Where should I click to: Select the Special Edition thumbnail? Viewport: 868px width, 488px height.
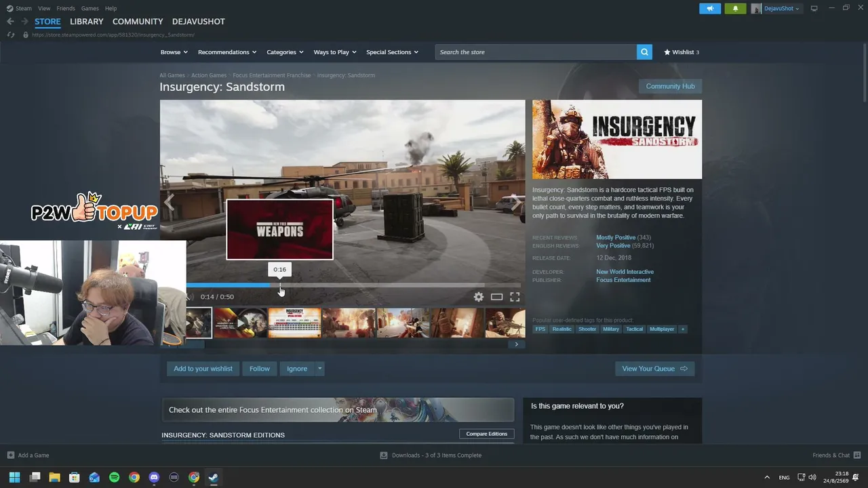click(294, 323)
